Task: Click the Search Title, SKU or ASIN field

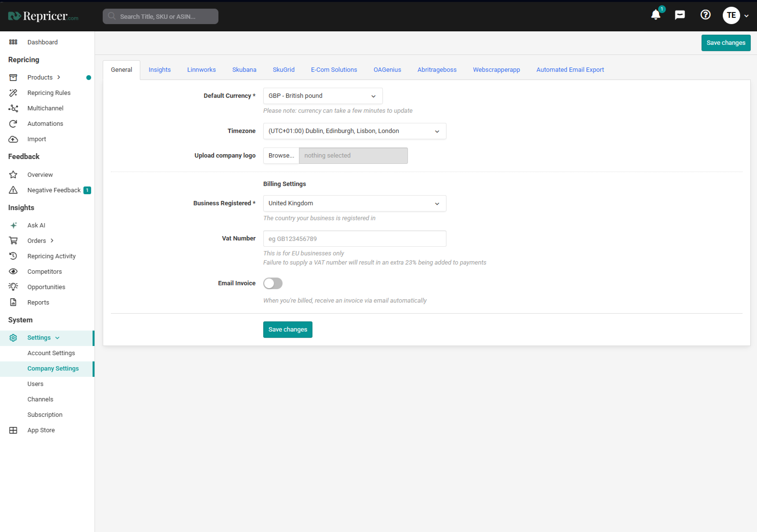Action: 160,16
